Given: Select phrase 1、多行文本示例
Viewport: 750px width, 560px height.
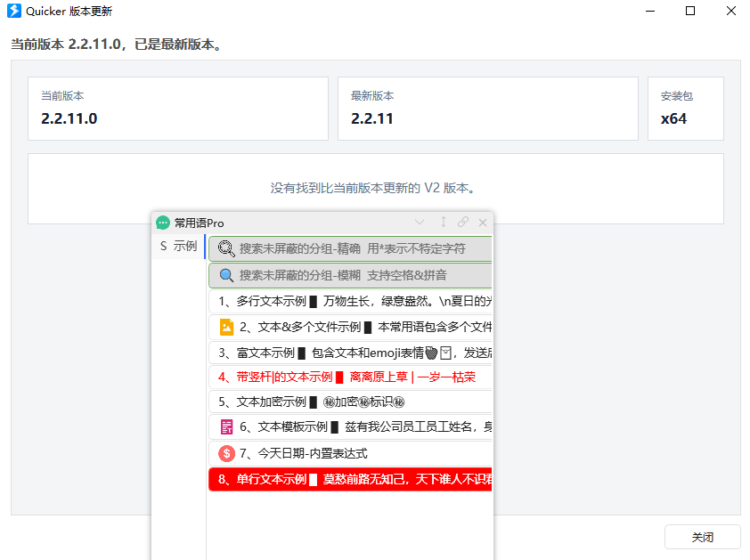Looking at the screenshot, I should point(350,301).
